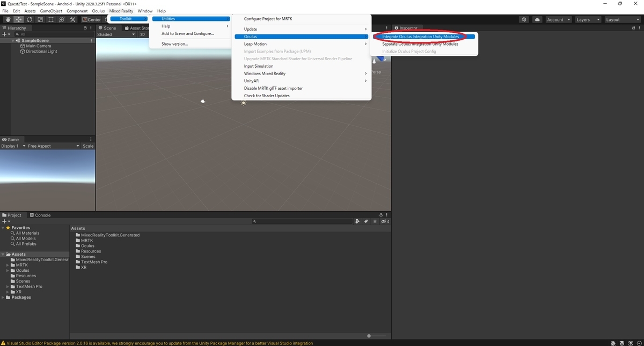Select the Rotate tool
Screen dimensions: 644x346
(29, 19)
